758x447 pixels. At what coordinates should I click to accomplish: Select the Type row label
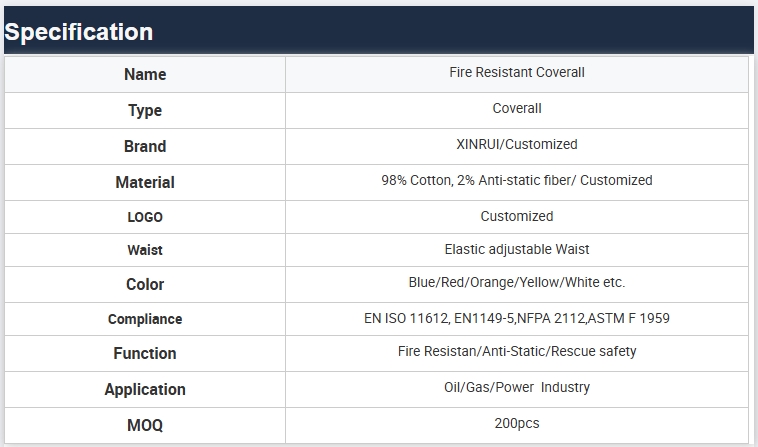pos(145,111)
